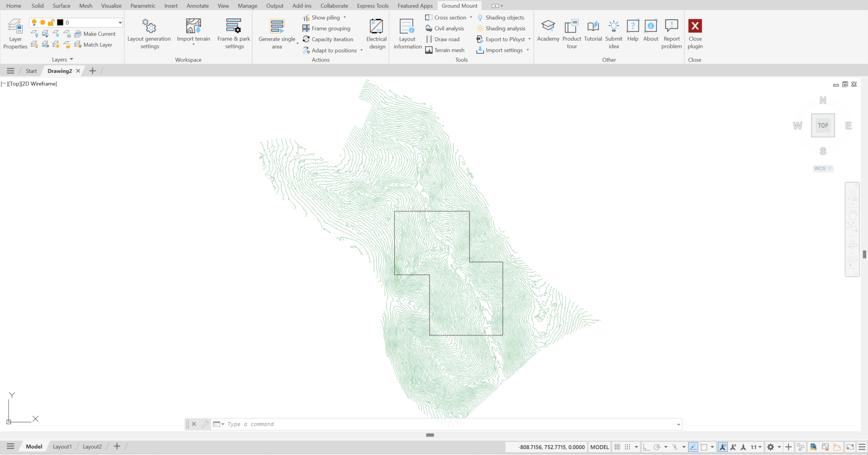Run Capacity iteration
The width and height of the screenshot is (868, 455).
(x=328, y=39)
